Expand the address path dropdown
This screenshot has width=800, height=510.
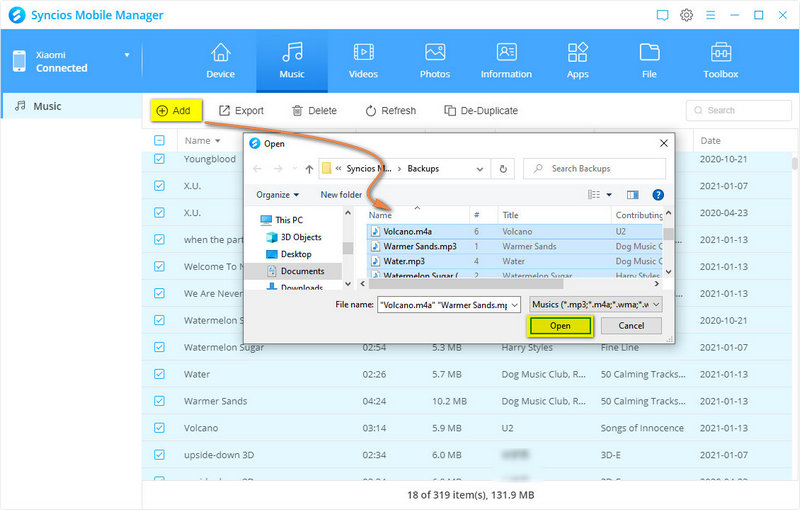click(480, 169)
